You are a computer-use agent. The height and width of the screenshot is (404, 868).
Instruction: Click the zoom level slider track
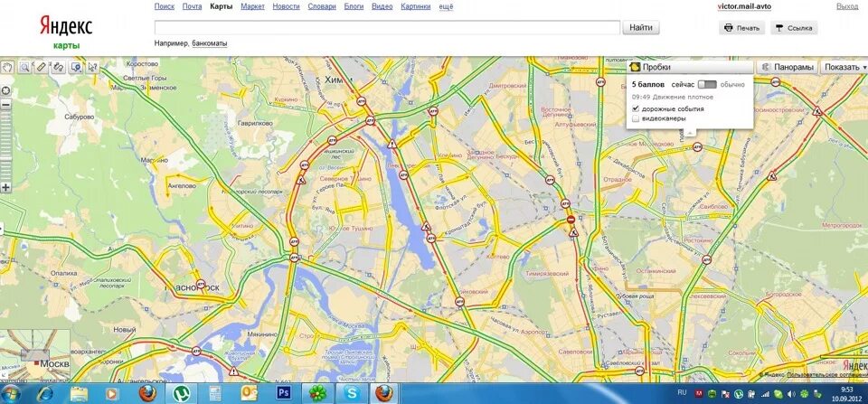6,146
